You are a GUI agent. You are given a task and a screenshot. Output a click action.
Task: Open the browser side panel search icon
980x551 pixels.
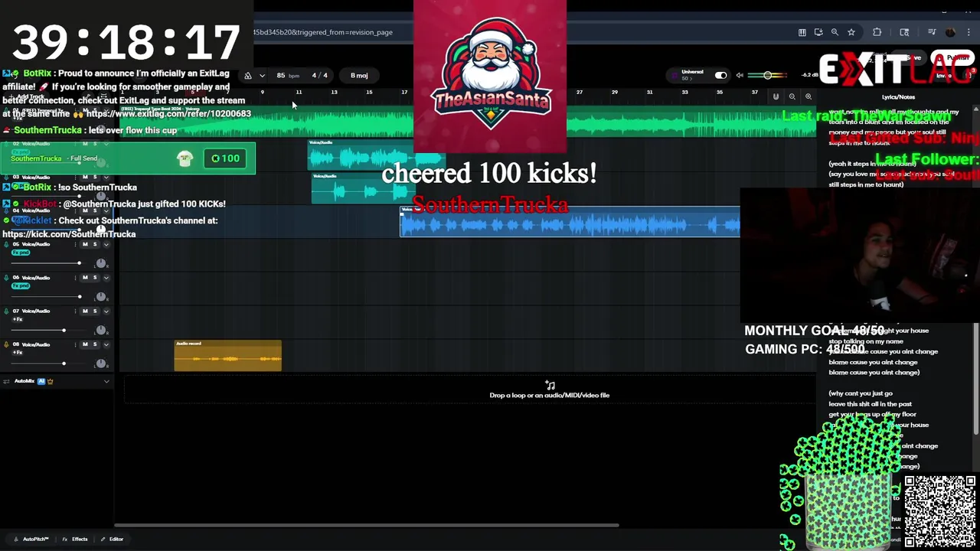tap(904, 32)
